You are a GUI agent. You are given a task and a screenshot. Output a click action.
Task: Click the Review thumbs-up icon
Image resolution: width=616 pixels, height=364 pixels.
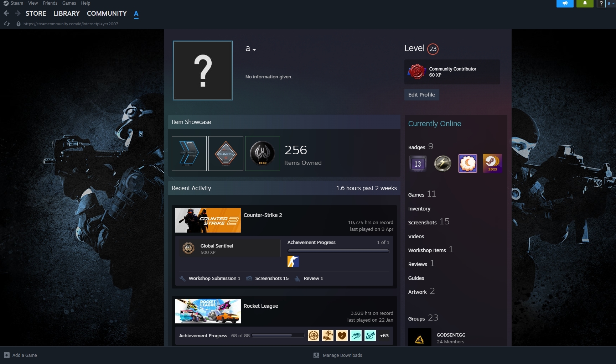[297, 279]
